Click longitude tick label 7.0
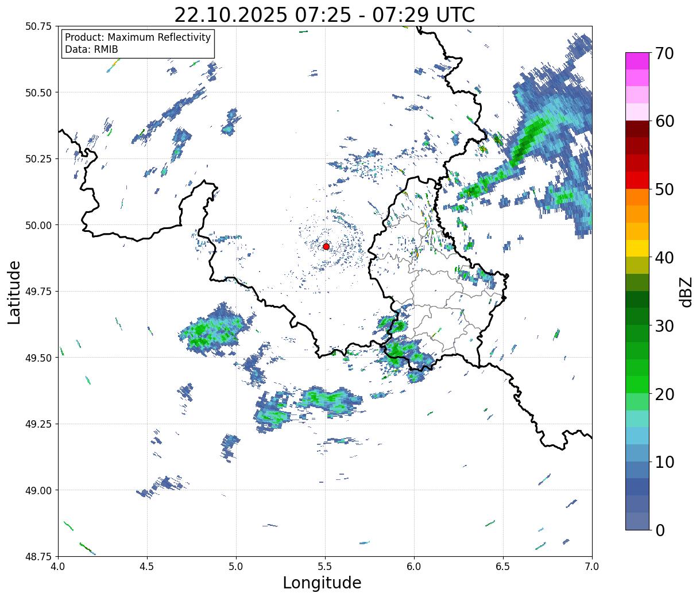 [592, 566]
